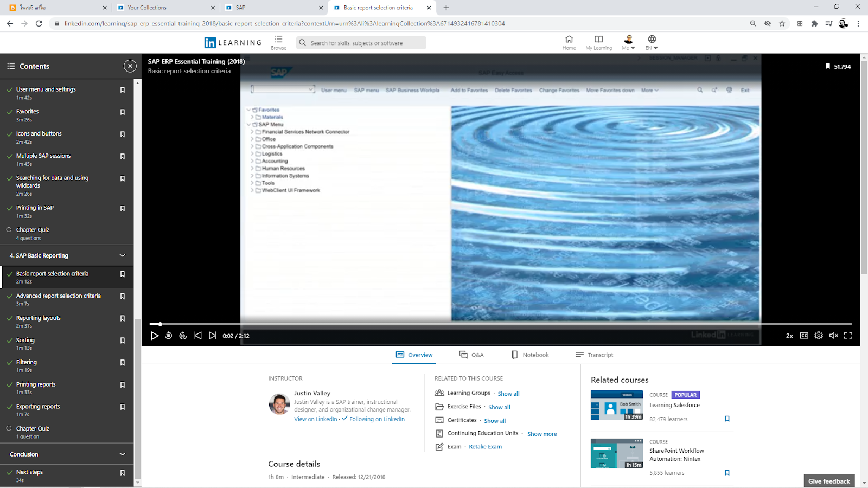This screenshot has height=488, width=868.
Task: Skip forward 10 seconds in video
Action: [x=183, y=336]
